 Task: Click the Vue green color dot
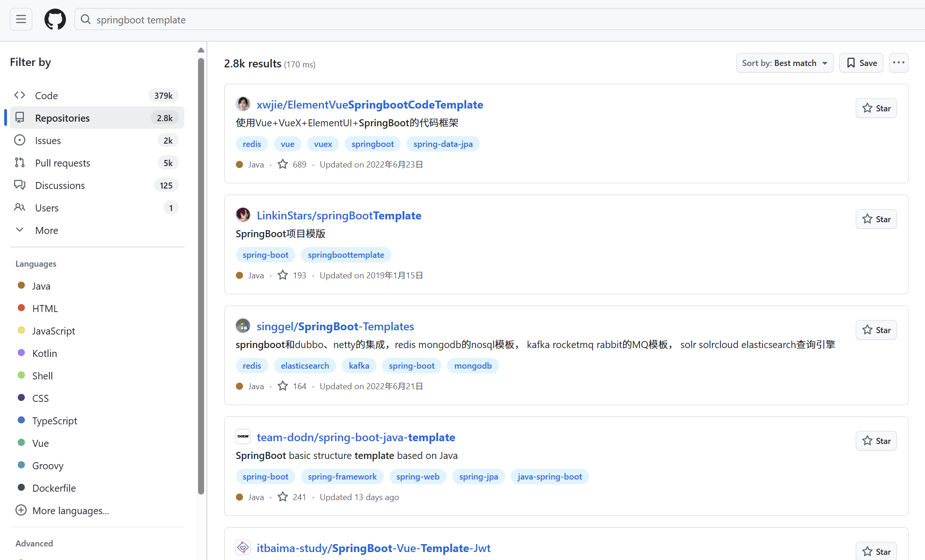pyautogui.click(x=21, y=443)
